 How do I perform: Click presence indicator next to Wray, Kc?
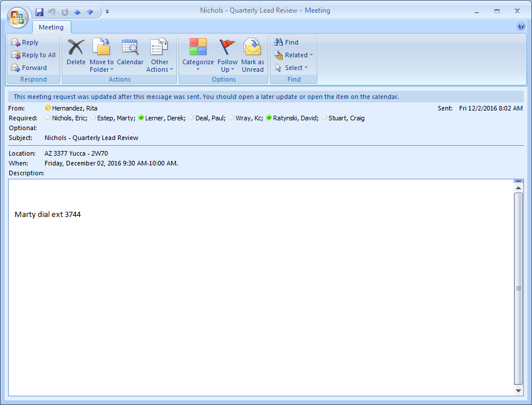(x=231, y=118)
